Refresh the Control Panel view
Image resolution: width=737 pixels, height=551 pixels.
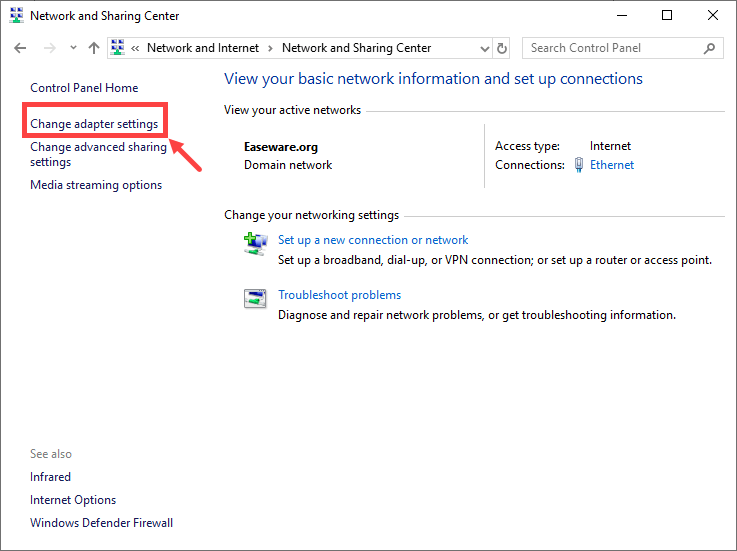[x=502, y=48]
